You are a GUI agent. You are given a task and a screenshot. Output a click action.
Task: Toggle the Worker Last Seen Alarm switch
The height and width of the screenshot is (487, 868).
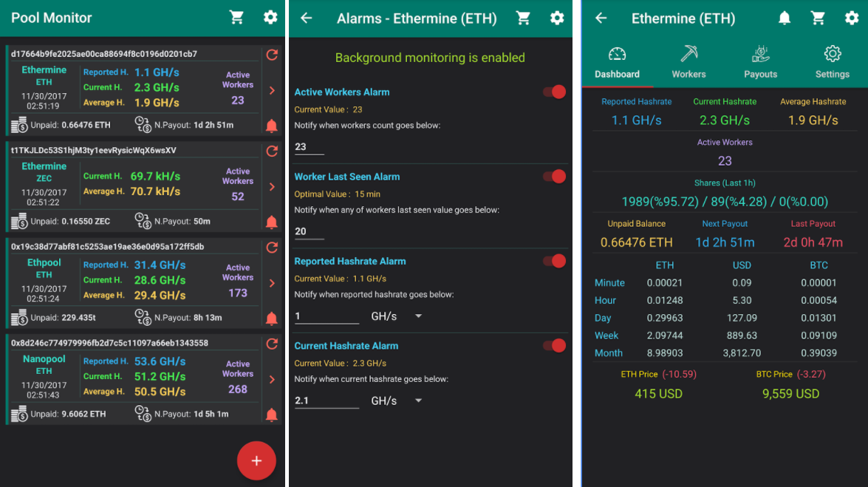point(554,177)
